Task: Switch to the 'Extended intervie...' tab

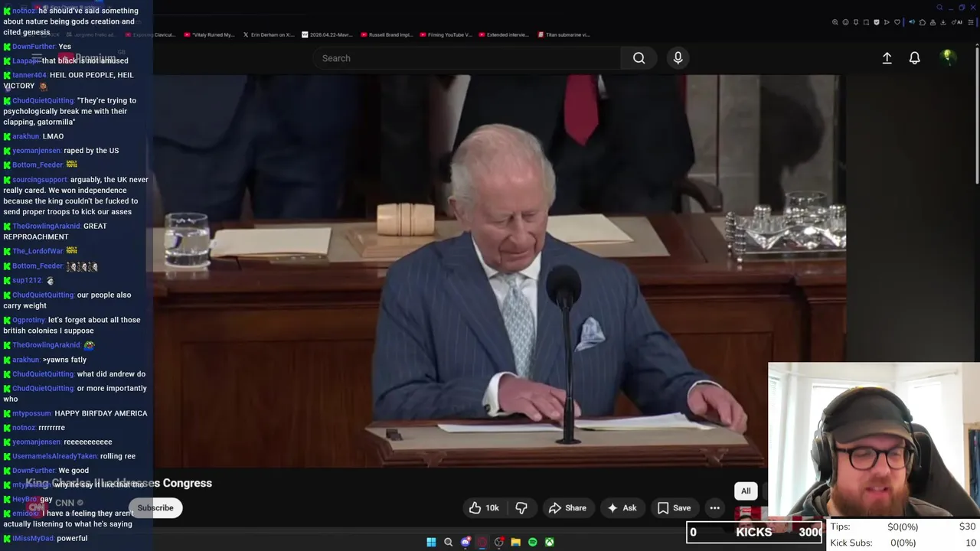Action: (x=504, y=34)
